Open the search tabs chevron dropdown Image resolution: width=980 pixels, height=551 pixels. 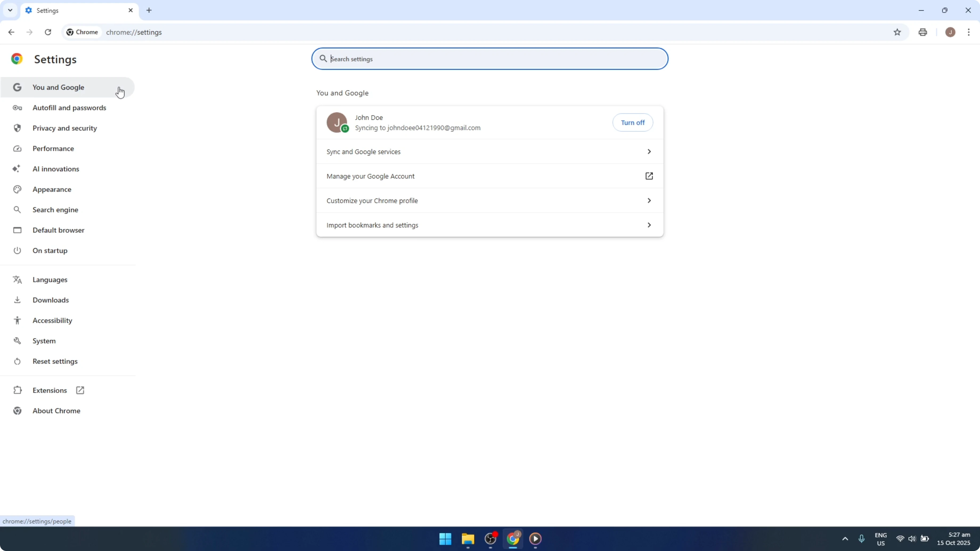10,10
